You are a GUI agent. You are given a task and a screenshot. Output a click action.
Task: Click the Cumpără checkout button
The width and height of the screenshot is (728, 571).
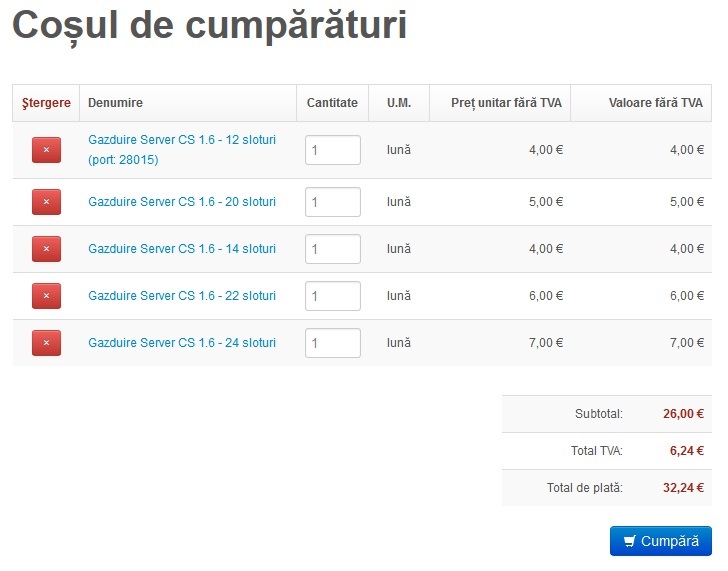[661, 541]
